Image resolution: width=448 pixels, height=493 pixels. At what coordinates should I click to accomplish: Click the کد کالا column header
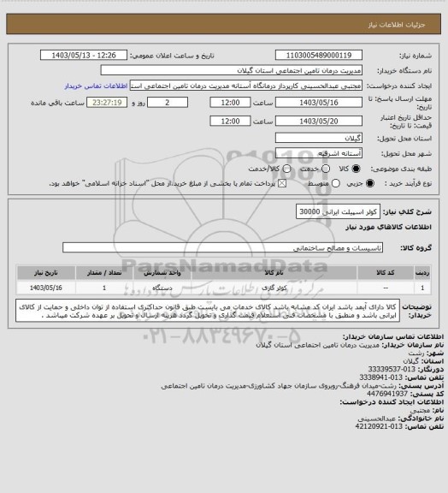point(386,272)
